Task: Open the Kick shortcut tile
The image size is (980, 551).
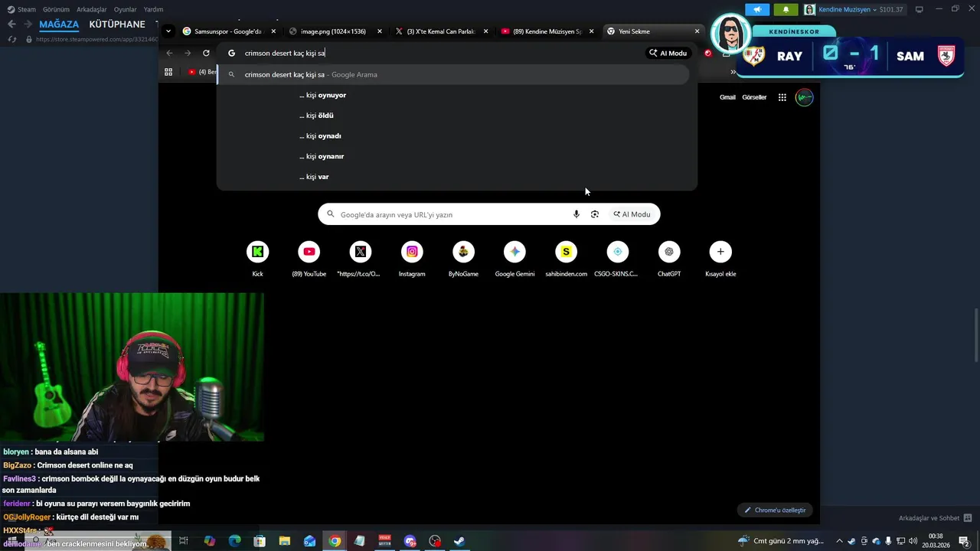Action: [257, 259]
